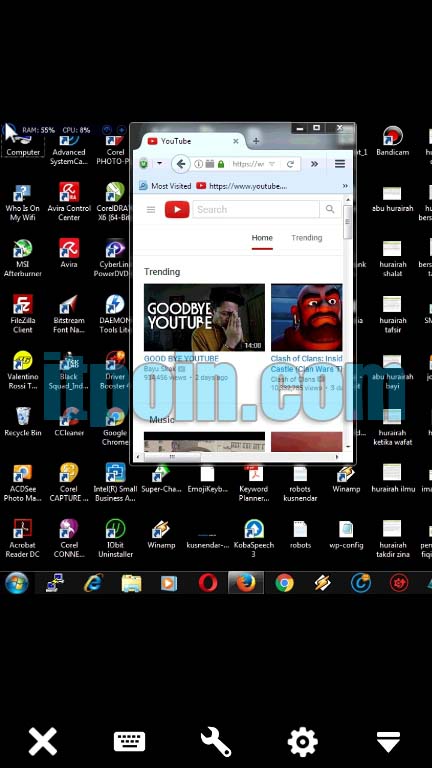Click the horizontal scrollbar right arrow
Image resolution: width=432 pixels, height=768 pixels.
click(x=337, y=456)
